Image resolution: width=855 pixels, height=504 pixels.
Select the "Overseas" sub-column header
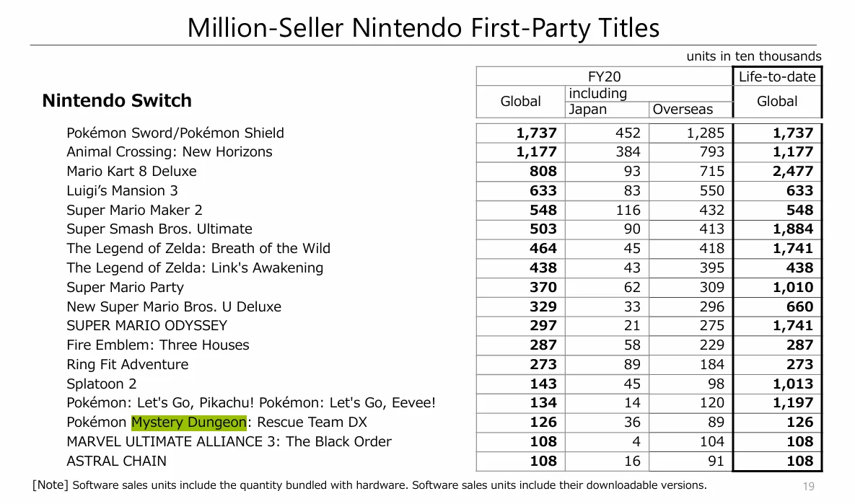point(683,110)
